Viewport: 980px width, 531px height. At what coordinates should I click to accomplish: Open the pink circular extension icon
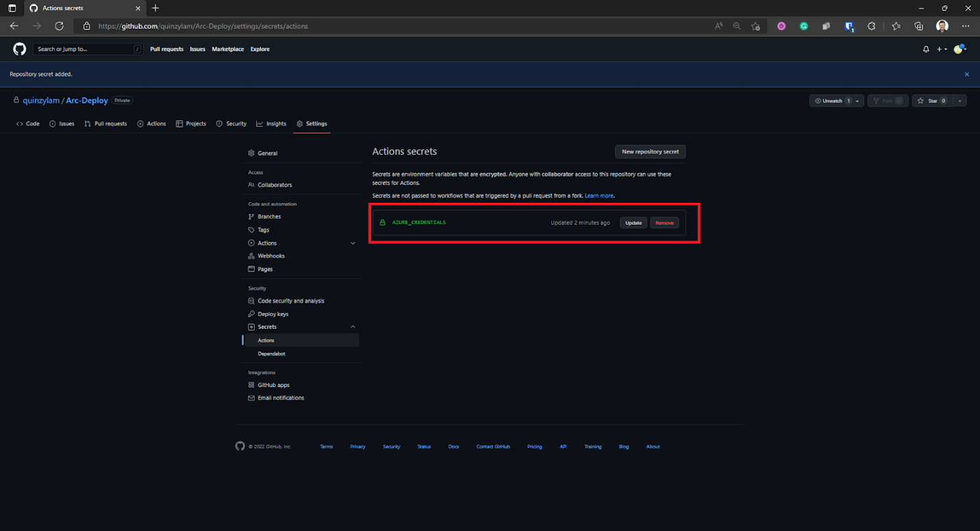(781, 26)
